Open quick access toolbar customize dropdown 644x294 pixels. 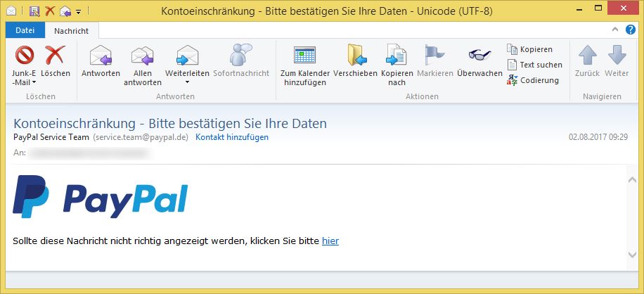[79, 11]
